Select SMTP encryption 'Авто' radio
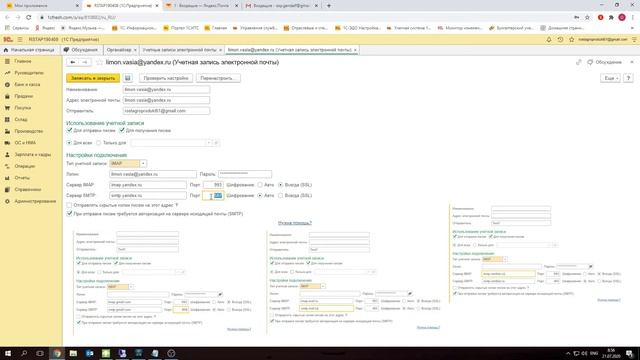 [260, 196]
